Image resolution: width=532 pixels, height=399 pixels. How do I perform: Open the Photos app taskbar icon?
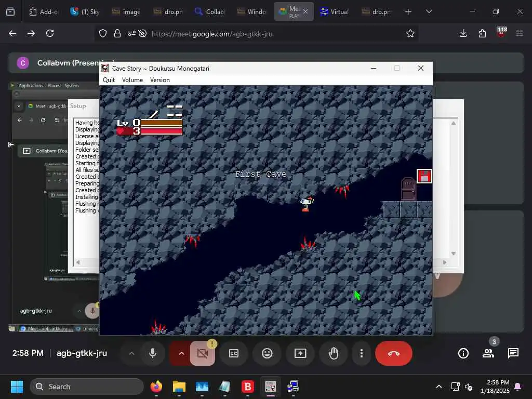[x=202, y=387]
